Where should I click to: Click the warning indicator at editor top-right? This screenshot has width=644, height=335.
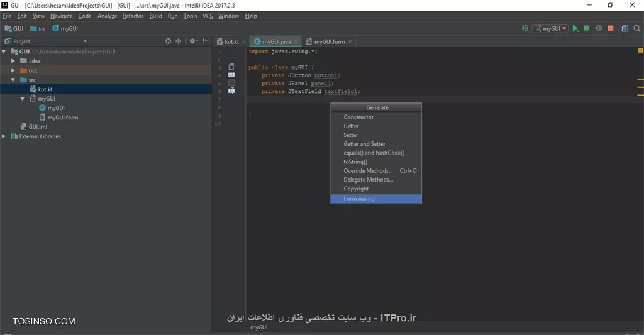pos(640,50)
